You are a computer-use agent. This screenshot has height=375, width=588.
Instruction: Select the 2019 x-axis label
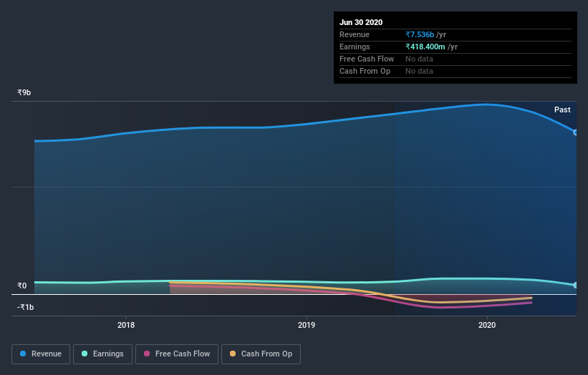307,325
